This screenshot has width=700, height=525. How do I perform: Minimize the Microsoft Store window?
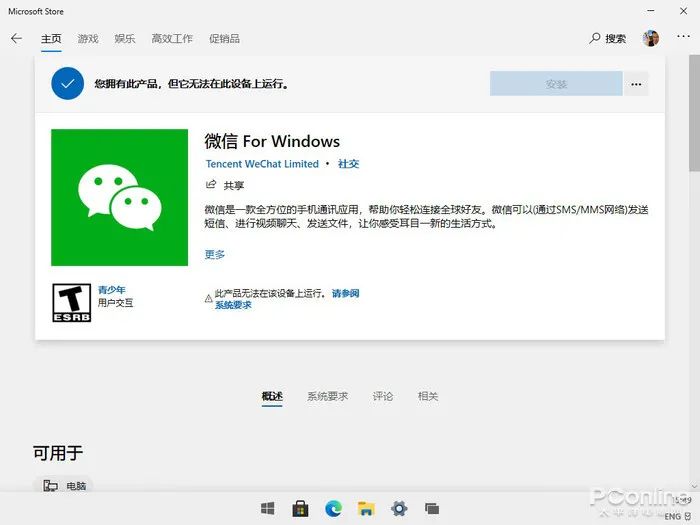coord(651,11)
